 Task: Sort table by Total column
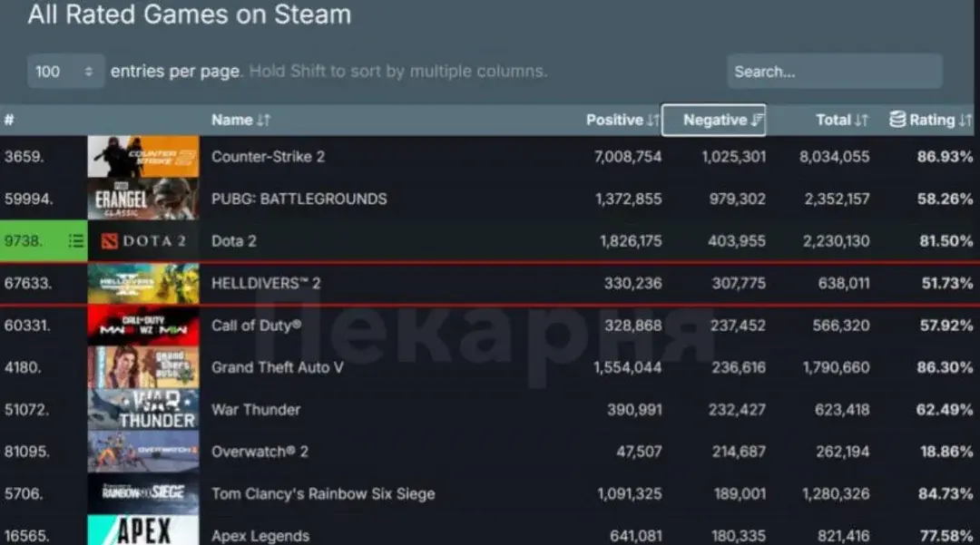(x=842, y=120)
